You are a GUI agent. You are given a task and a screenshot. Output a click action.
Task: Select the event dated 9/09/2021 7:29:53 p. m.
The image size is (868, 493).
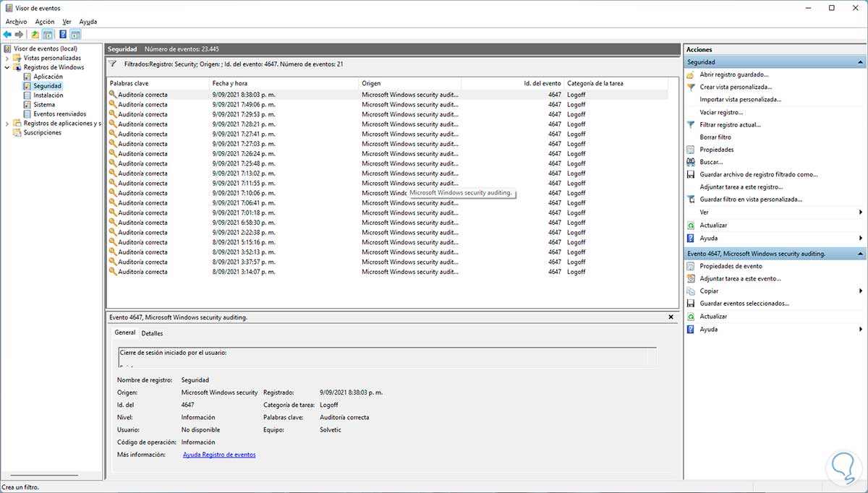[x=387, y=114]
